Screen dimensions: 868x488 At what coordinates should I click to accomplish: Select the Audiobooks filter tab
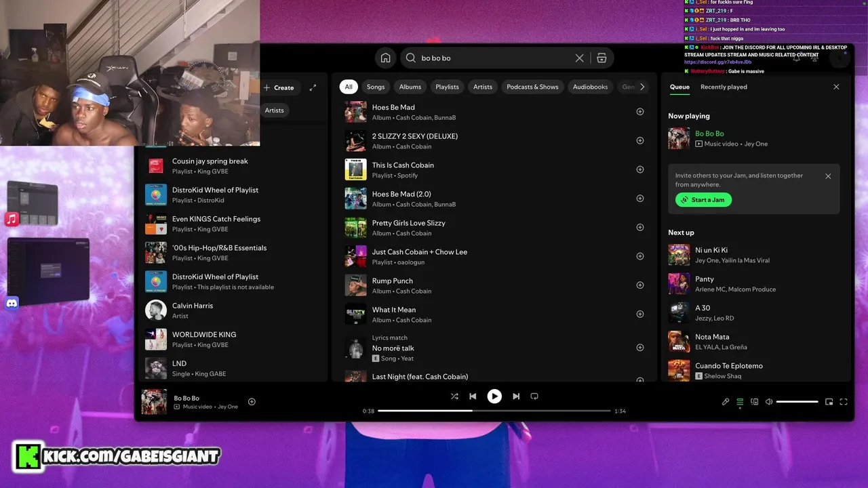point(590,87)
